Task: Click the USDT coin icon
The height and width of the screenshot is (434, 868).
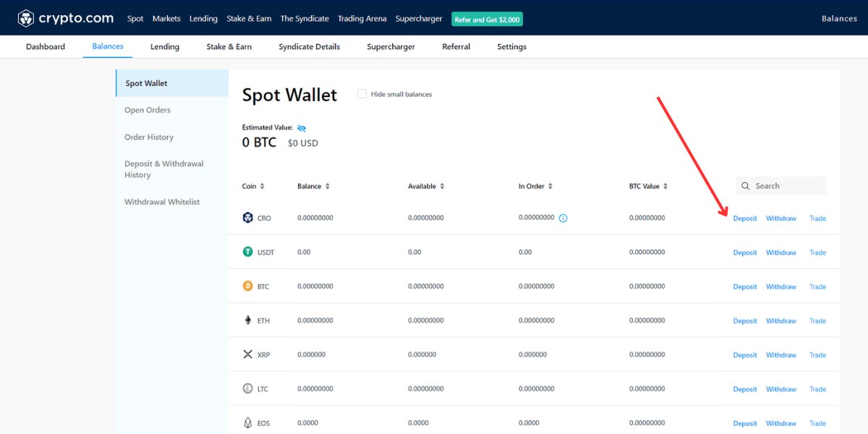Action: 248,252
